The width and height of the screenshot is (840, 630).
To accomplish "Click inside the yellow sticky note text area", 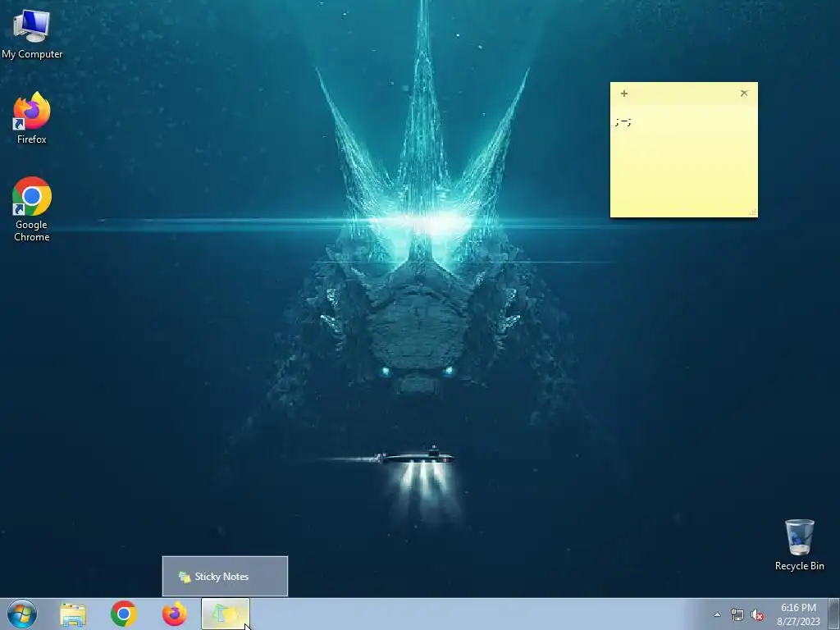I will (683, 161).
